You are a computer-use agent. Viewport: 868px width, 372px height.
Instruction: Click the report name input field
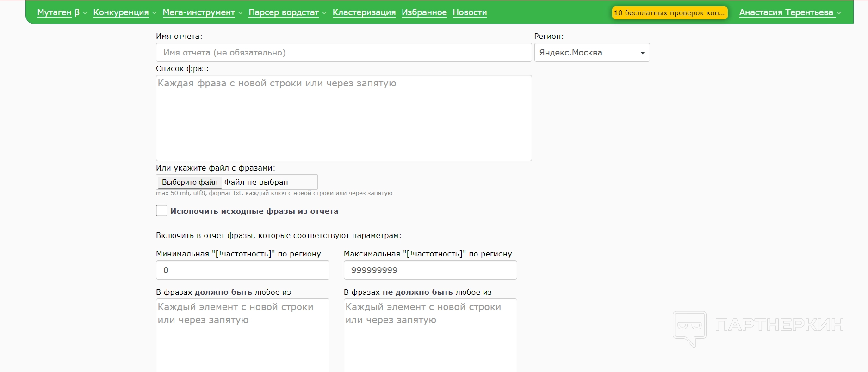344,53
